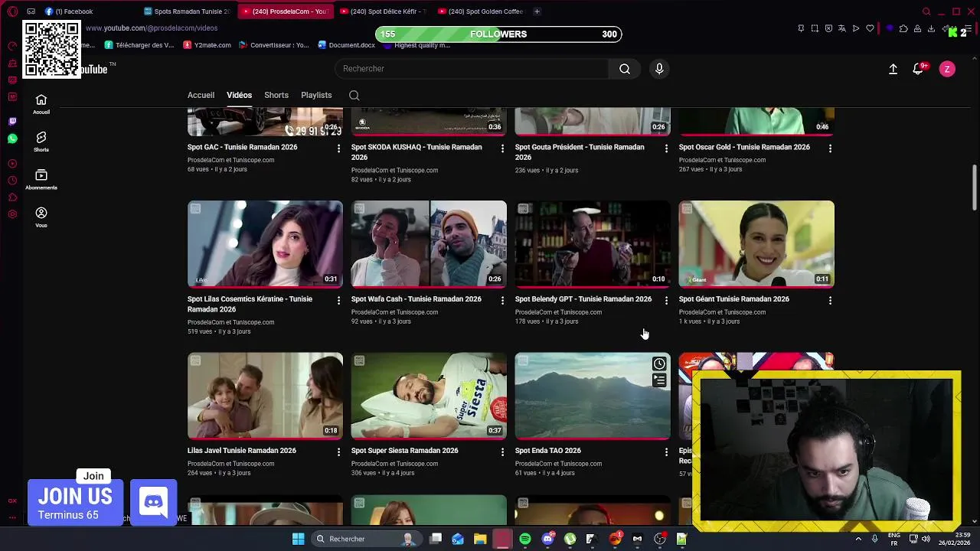Switch to Spot Golden Coffee browser tab
980x551 pixels.
[x=481, y=11]
